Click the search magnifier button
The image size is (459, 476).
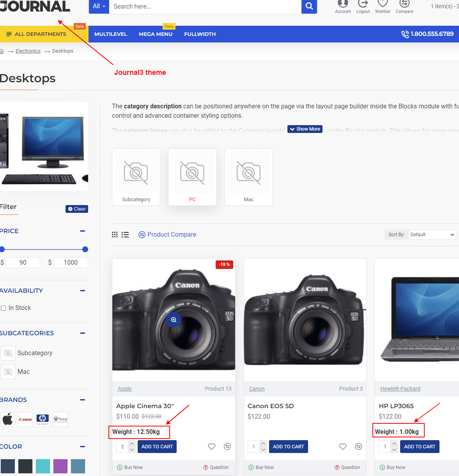point(309,7)
